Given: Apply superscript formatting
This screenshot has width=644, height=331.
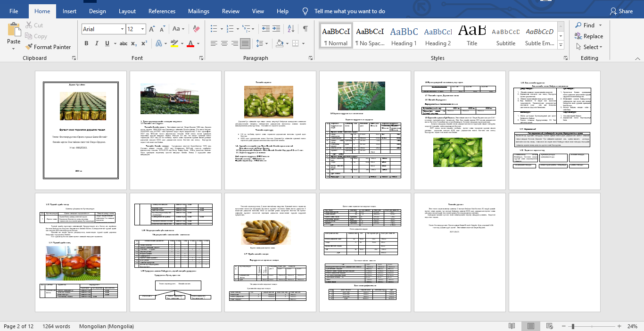Looking at the screenshot, I should pos(145,43).
